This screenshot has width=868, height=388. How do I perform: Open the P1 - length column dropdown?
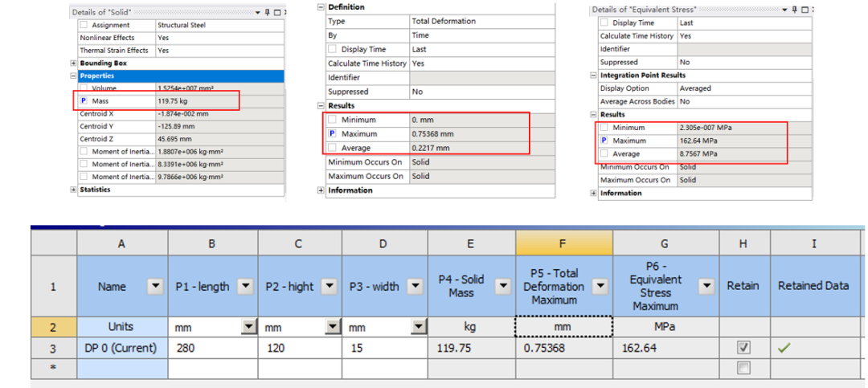click(244, 287)
